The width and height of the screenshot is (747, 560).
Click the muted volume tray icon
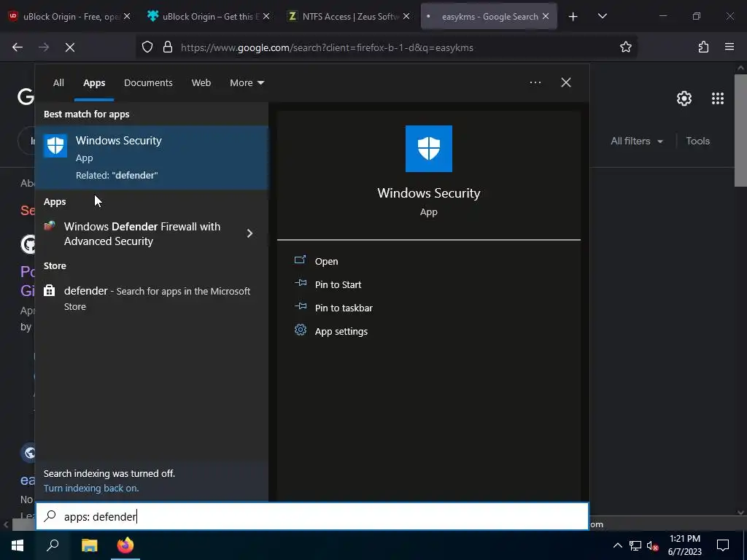tap(653, 545)
